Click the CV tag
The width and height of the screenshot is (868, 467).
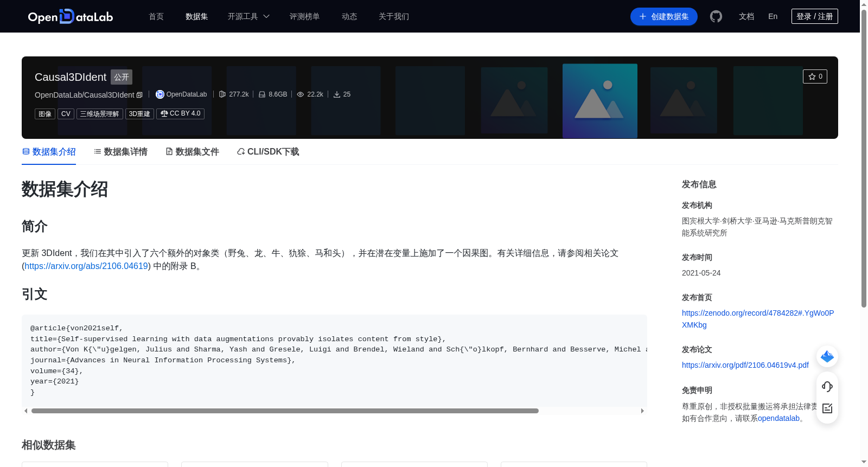pos(66,114)
